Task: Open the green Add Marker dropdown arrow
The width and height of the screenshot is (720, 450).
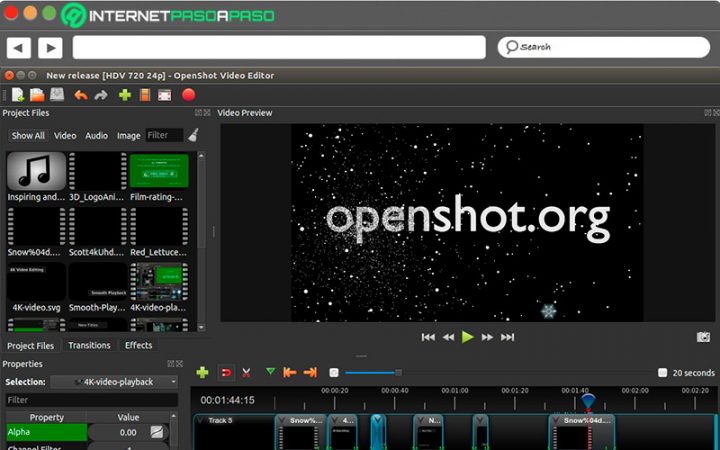Action: [x=270, y=371]
